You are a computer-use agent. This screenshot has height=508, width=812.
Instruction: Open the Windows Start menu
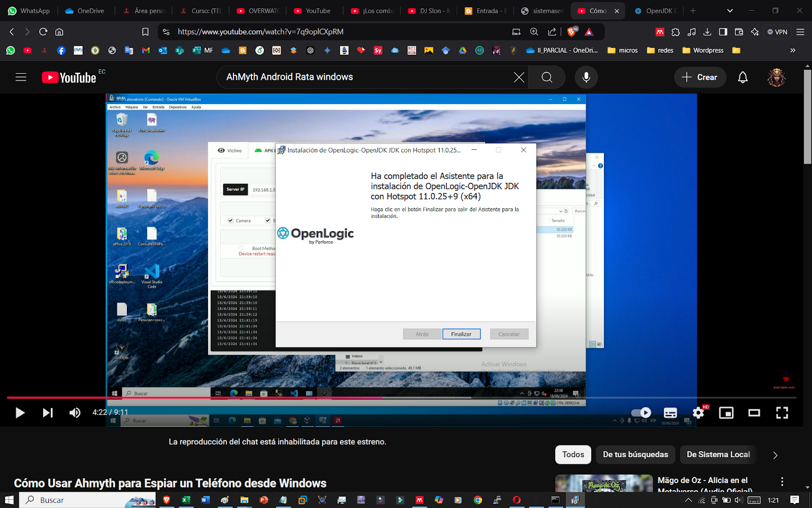pyautogui.click(x=9, y=500)
